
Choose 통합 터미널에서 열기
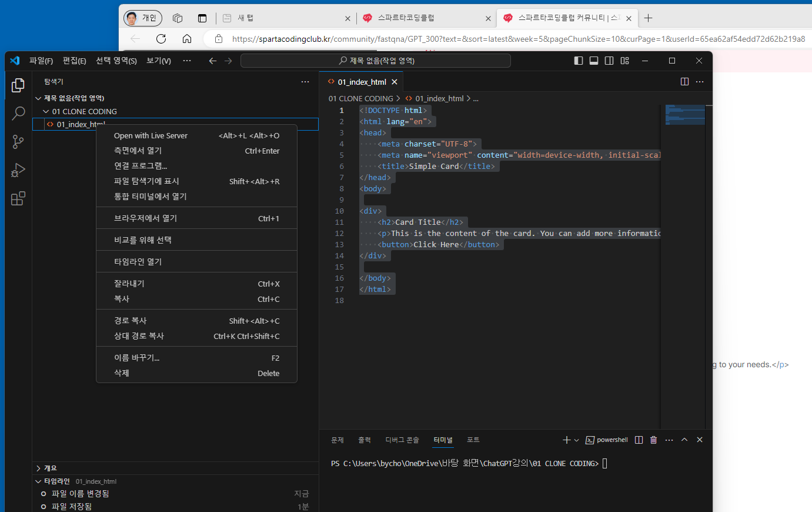coord(196,197)
